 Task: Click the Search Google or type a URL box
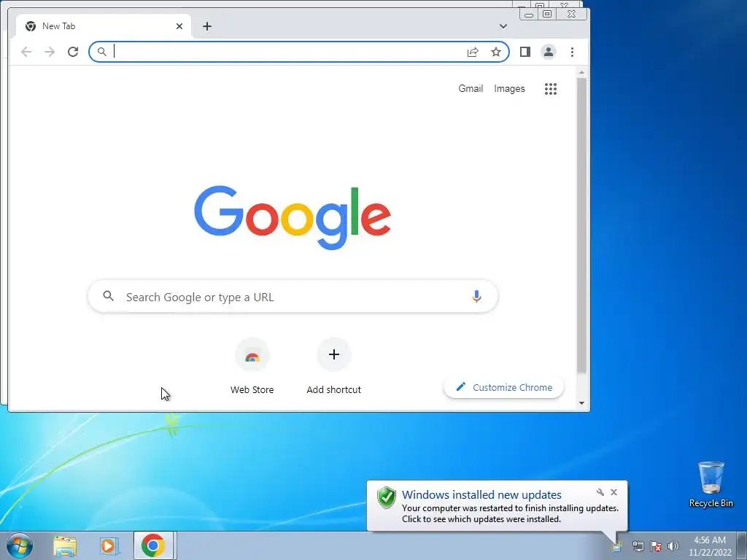tap(293, 297)
